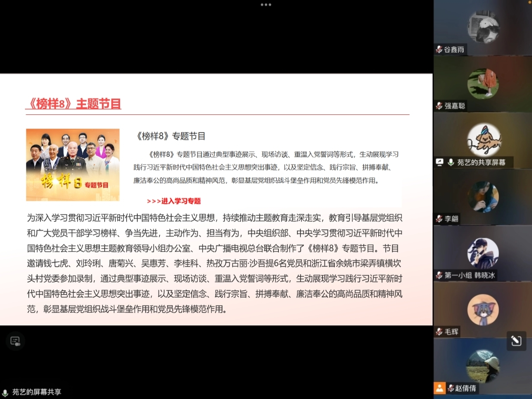Select 毛辉's Tom cat avatar
This screenshot has width=532, height=399.
(x=483, y=310)
